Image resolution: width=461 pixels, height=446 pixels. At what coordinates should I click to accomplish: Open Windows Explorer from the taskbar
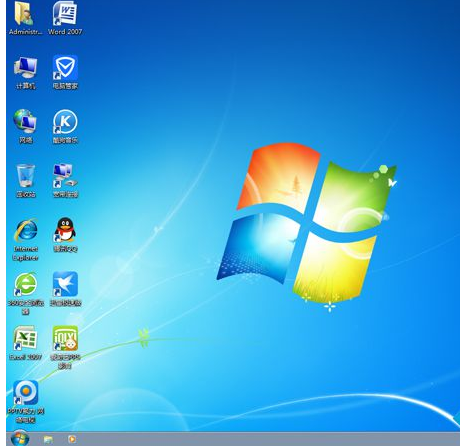(x=48, y=439)
